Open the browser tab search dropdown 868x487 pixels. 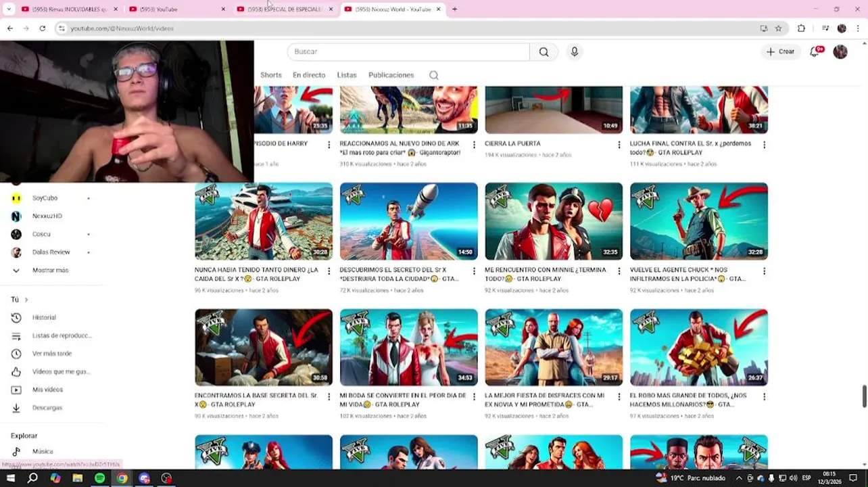click(8, 9)
